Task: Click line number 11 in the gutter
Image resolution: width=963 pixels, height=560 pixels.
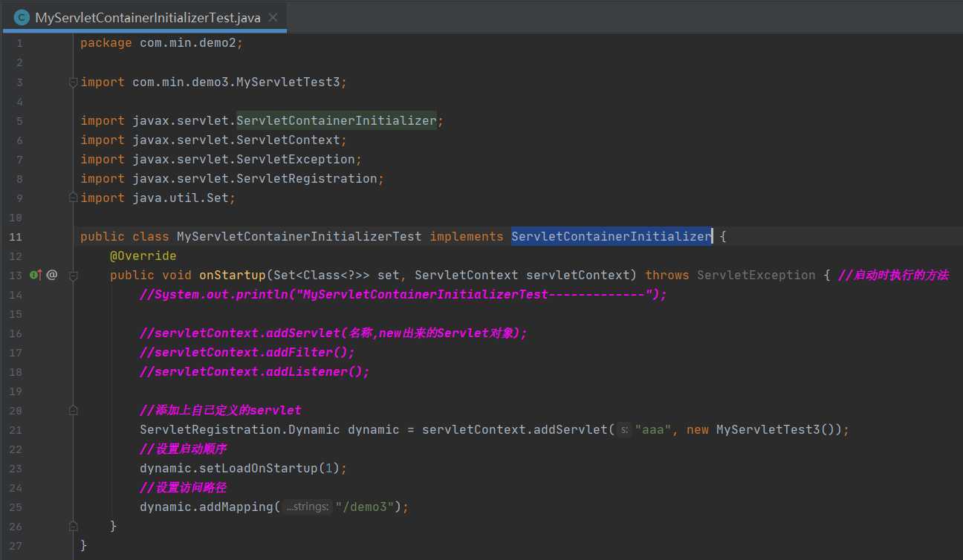Action: coord(16,237)
